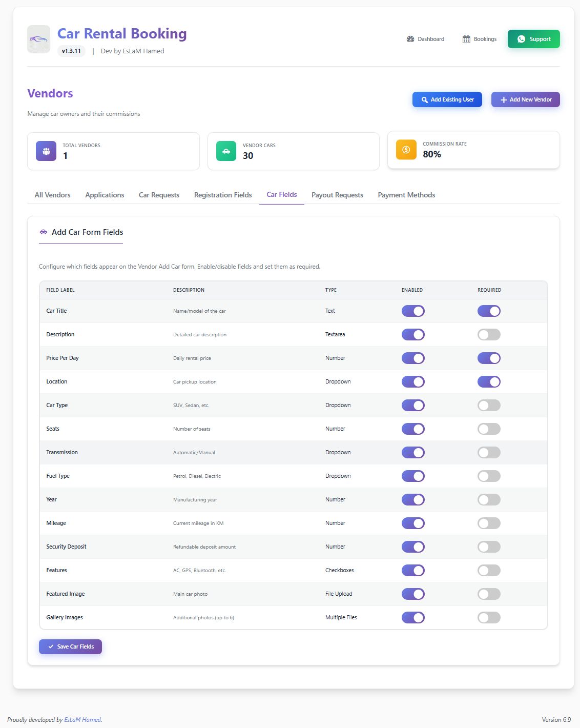Screen dimensions: 580x728
Task: Click the WhatsApp icon on Support button
Action: tap(521, 39)
